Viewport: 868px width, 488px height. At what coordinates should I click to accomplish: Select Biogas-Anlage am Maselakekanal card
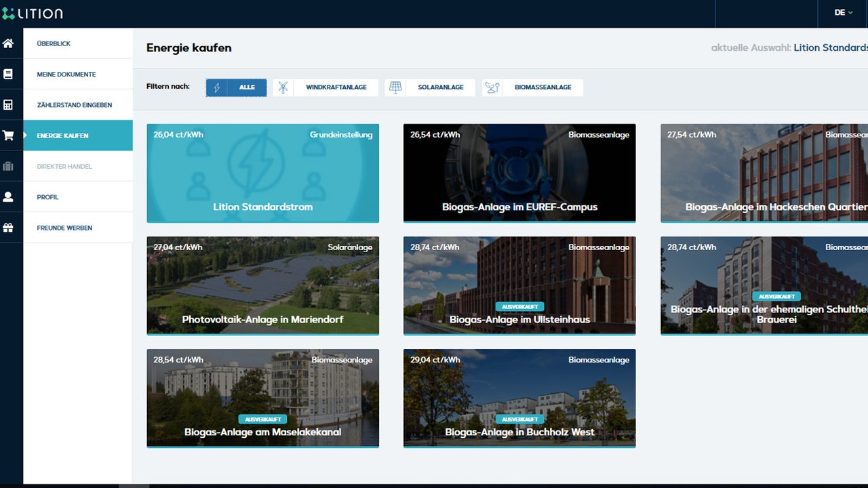click(x=263, y=398)
